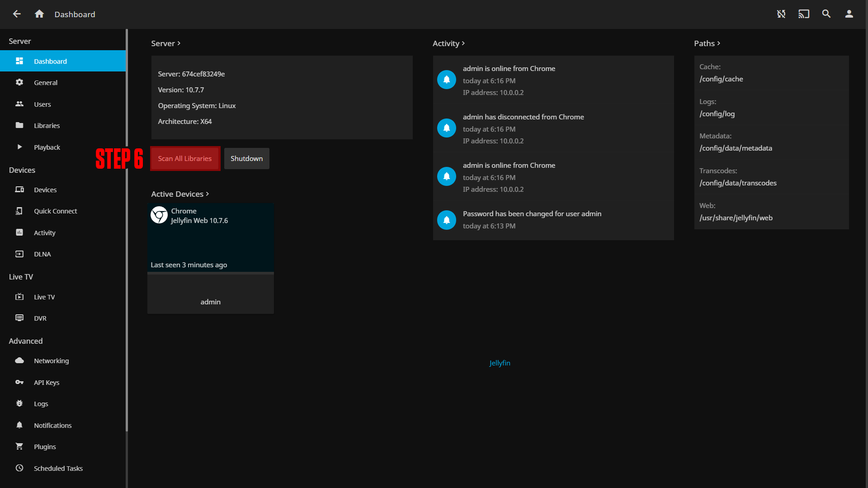This screenshot has width=868, height=488.
Task: Click the Quick Connect icon
Action: (x=19, y=211)
